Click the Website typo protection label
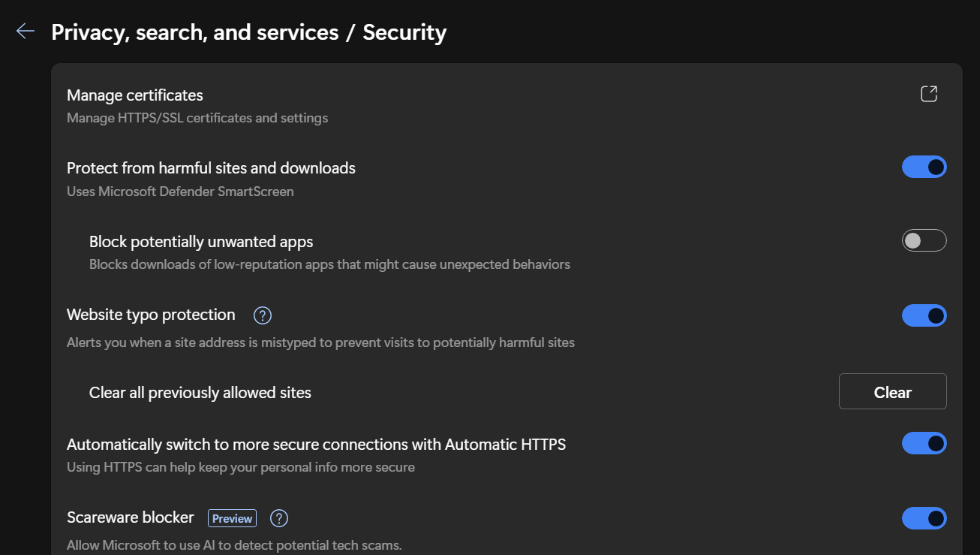The height and width of the screenshot is (555, 980). coord(151,315)
